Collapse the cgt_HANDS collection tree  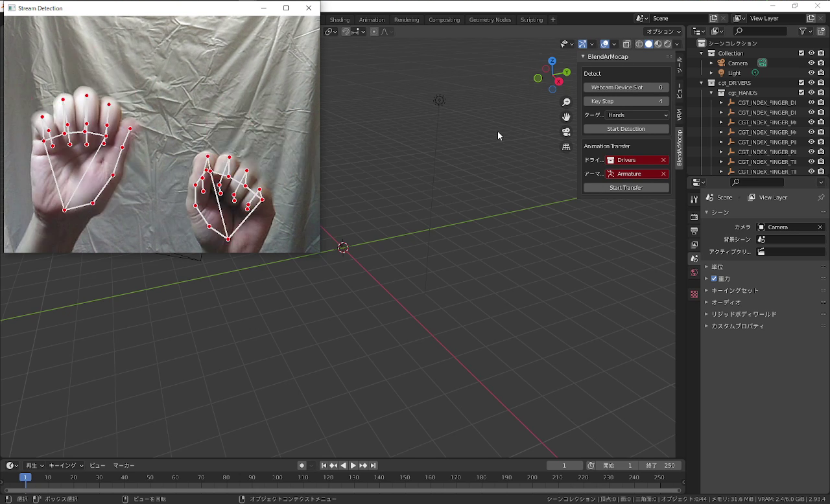coord(711,93)
